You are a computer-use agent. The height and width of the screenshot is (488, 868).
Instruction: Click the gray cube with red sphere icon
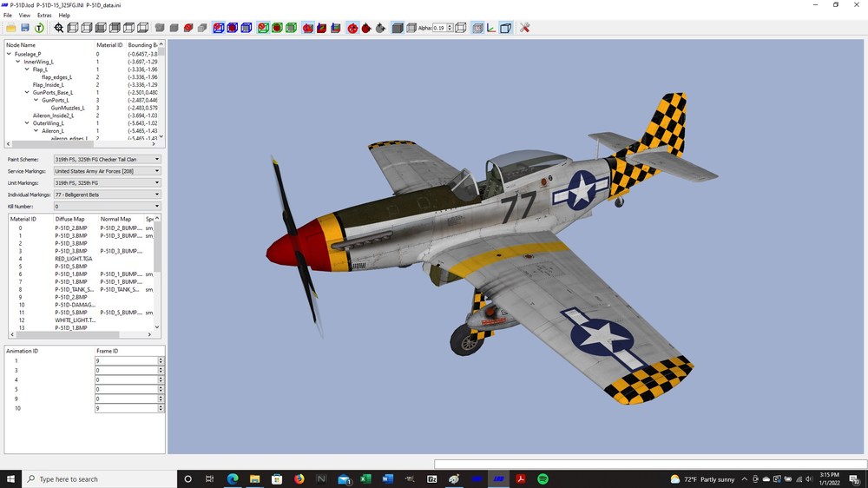point(188,28)
